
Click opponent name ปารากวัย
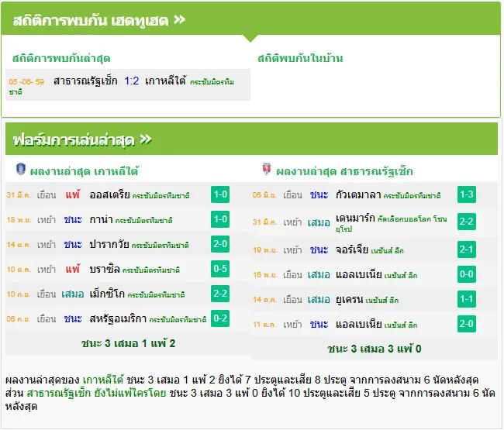[x=109, y=244]
